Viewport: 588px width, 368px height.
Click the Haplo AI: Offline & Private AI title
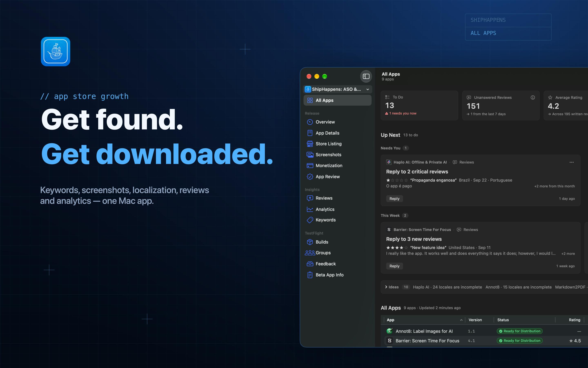(420, 162)
